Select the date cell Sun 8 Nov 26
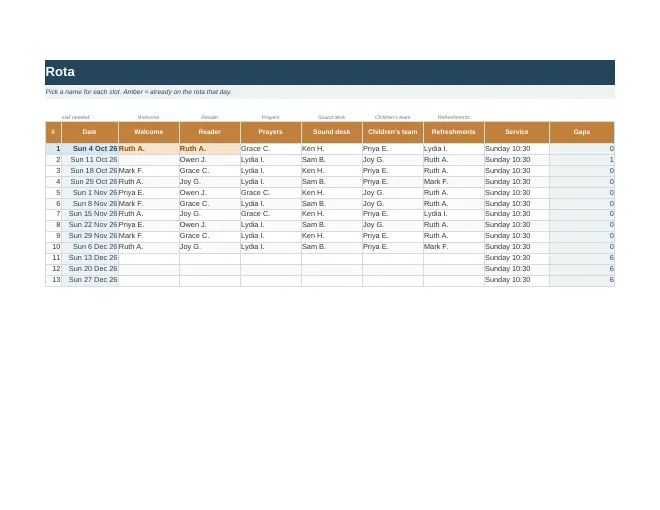This screenshot has width=660, height=510. (90, 204)
